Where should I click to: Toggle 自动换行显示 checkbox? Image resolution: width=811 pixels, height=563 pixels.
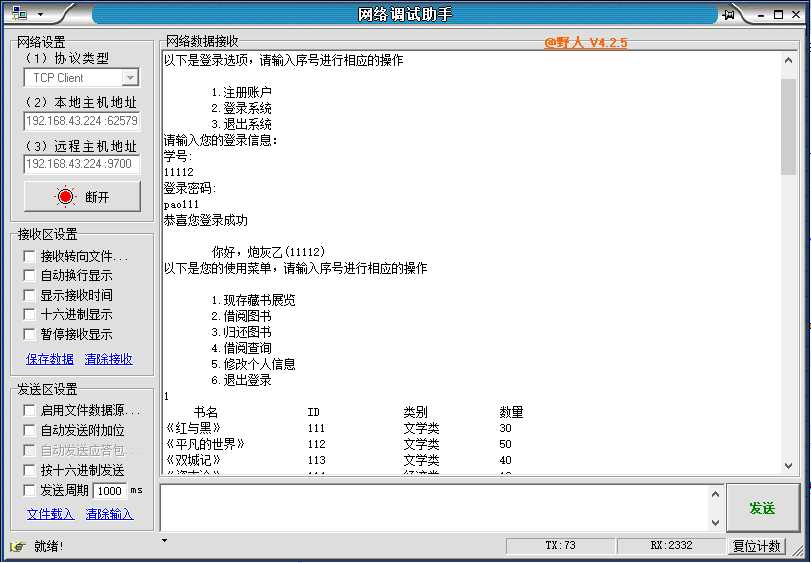coord(29,276)
